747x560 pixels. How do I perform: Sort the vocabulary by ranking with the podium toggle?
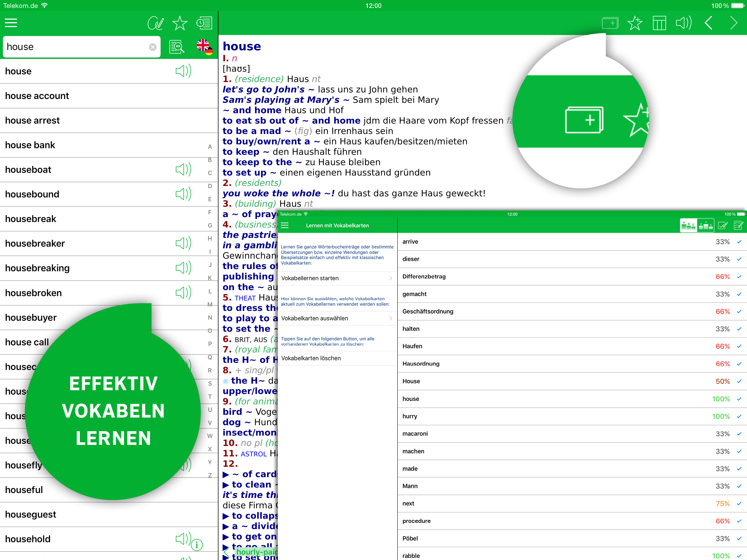point(705,225)
